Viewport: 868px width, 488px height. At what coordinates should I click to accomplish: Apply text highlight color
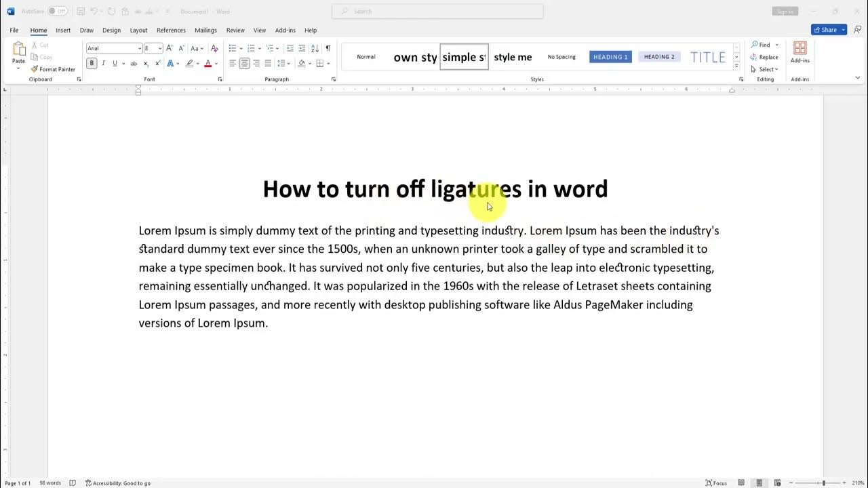pyautogui.click(x=190, y=63)
